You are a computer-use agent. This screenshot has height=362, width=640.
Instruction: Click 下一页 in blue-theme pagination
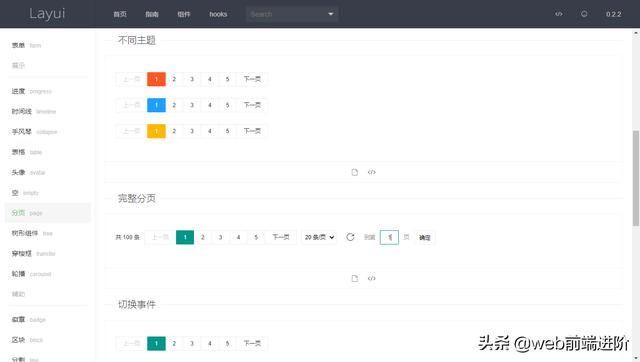click(252, 105)
